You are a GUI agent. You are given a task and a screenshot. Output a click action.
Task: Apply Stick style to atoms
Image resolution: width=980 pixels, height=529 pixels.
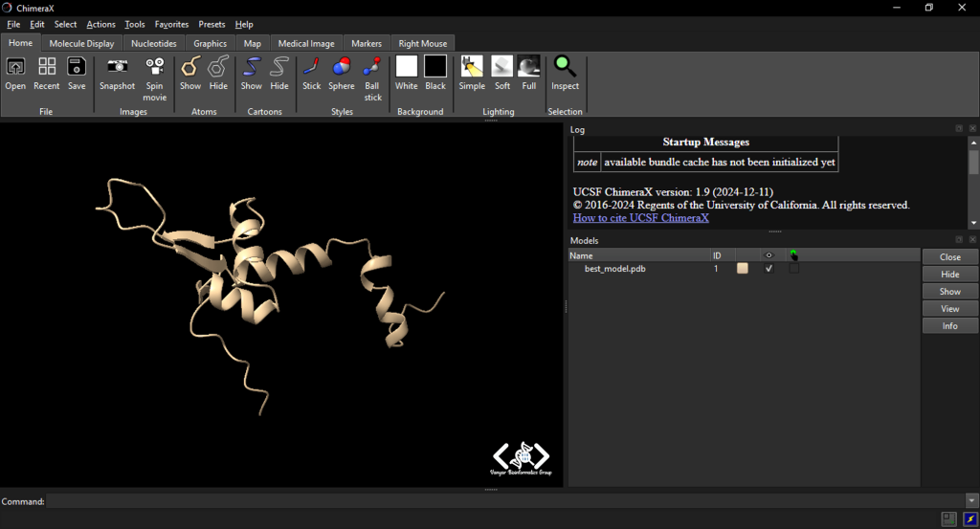[x=311, y=73]
